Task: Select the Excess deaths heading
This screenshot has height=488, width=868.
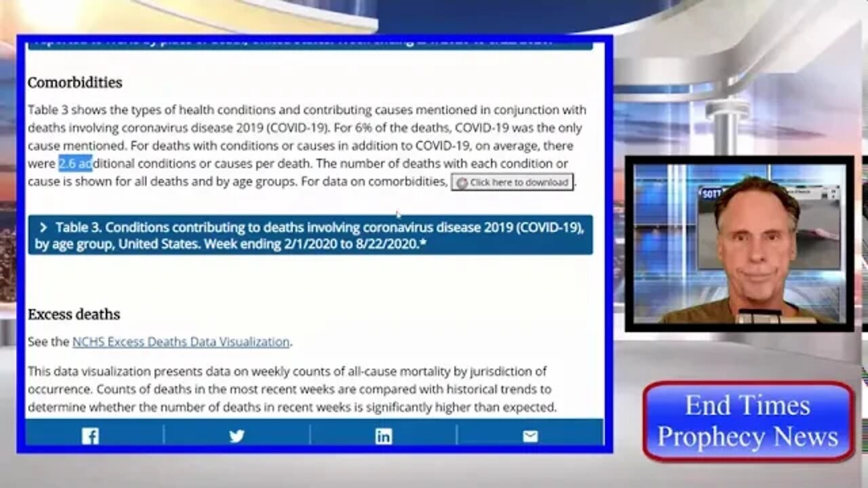Action: point(74,314)
